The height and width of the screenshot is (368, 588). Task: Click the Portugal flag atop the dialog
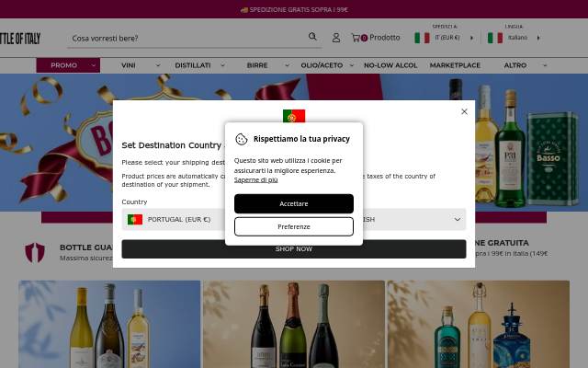click(294, 116)
